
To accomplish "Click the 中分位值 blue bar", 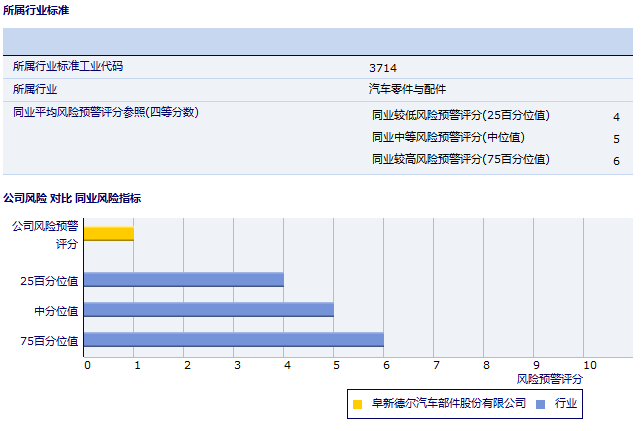I will [208, 310].
